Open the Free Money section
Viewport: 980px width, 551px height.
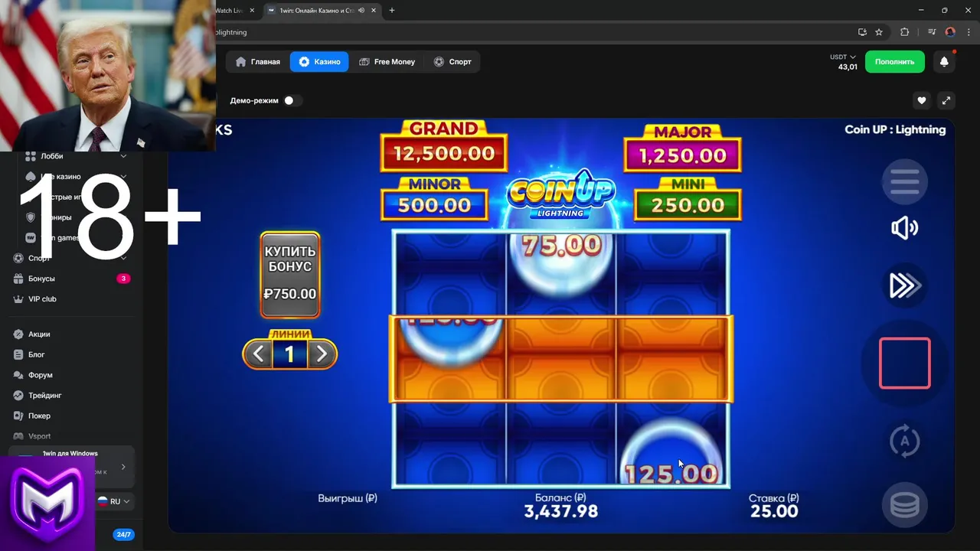point(387,62)
